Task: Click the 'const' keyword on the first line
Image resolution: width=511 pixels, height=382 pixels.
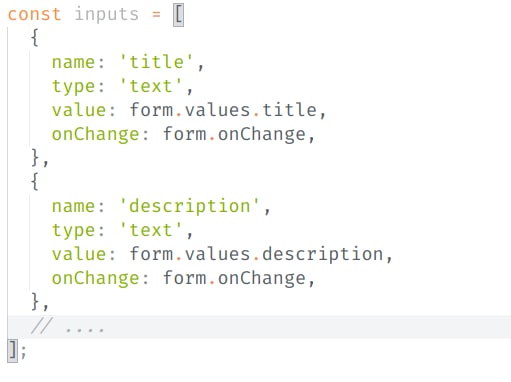Action: click(x=34, y=15)
